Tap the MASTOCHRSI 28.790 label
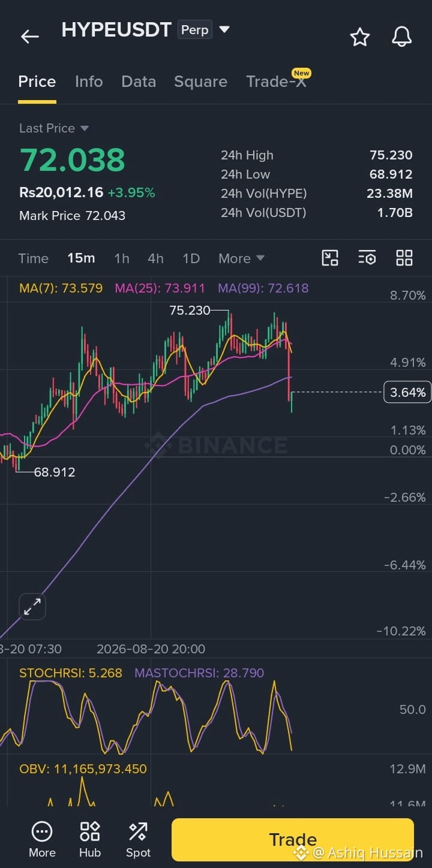 click(x=199, y=673)
